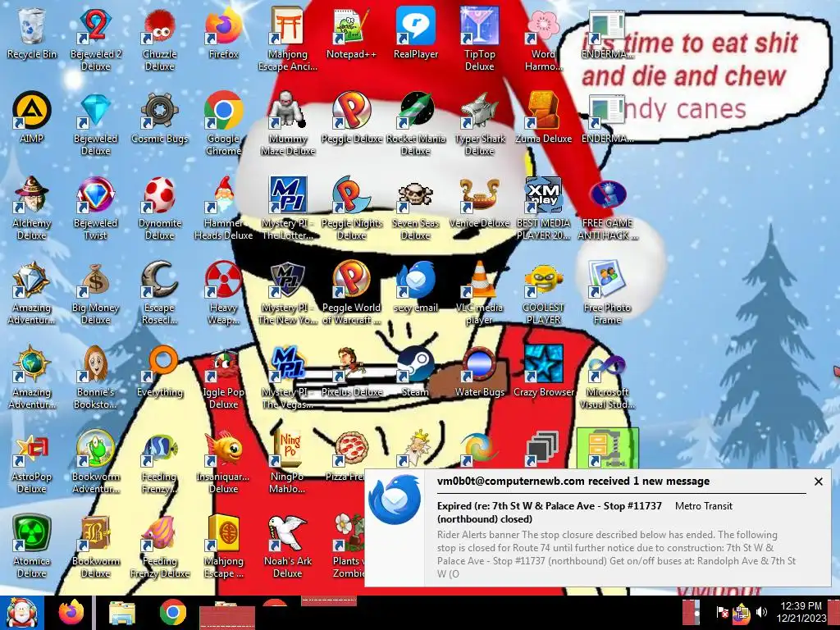Launch Feeding Frenzy Deluxe shortcut
Image resolution: width=840 pixels, height=630 pixels.
pos(160,546)
